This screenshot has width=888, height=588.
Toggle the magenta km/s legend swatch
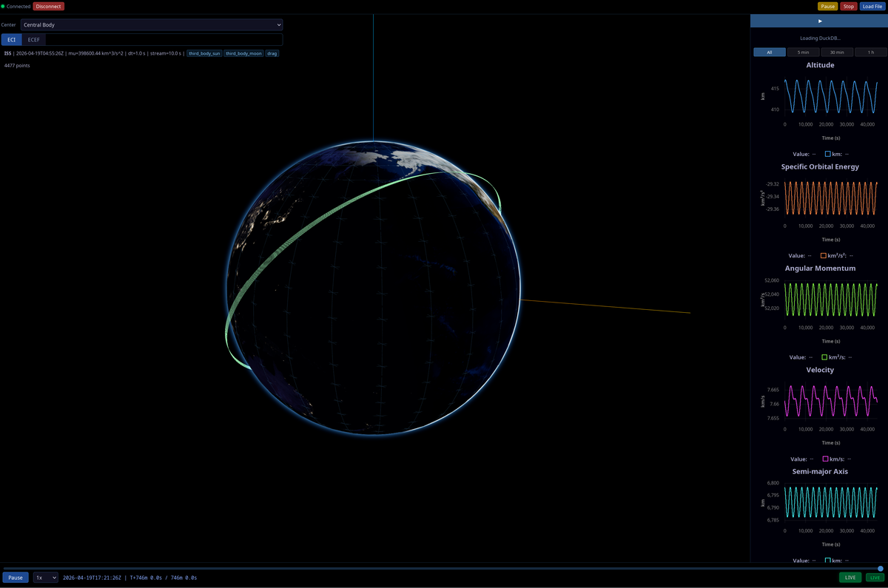(x=825, y=459)
